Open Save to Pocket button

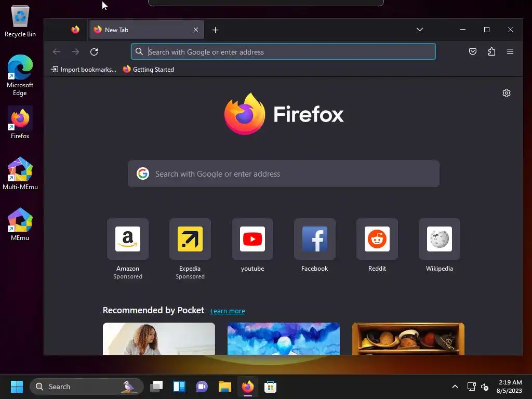tap(473, 51)
